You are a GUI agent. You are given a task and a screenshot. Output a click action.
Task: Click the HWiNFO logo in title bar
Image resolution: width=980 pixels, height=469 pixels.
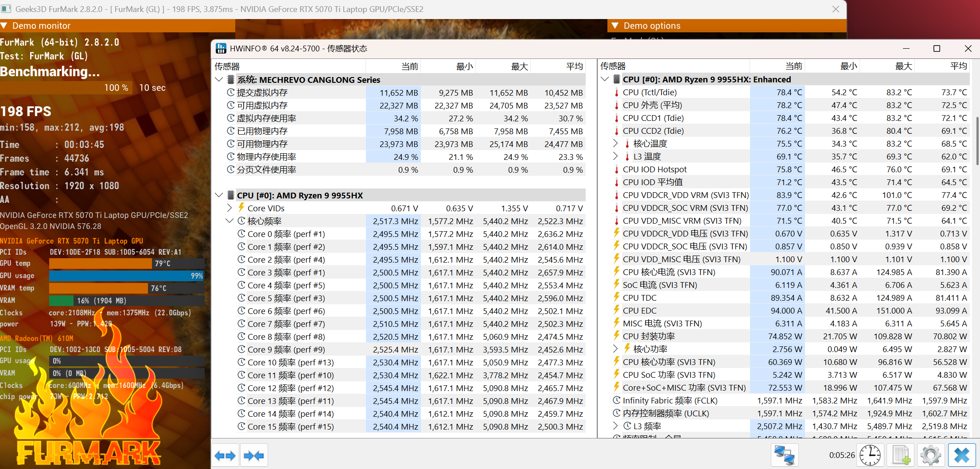coord(221,49)
